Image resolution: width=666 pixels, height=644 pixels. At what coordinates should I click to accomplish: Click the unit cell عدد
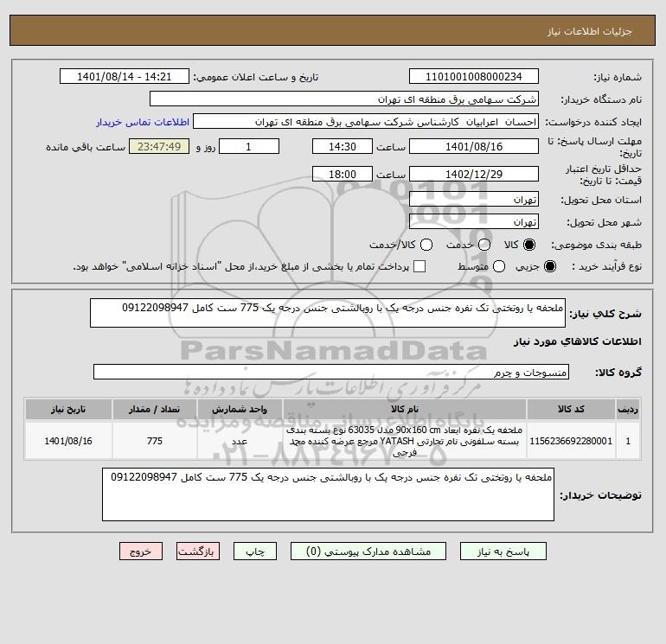point(240,441)
